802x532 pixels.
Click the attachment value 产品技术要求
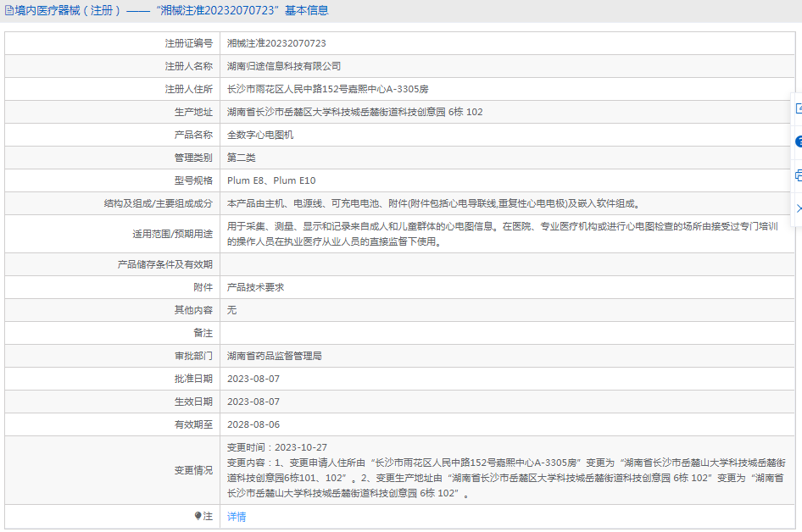256,287
